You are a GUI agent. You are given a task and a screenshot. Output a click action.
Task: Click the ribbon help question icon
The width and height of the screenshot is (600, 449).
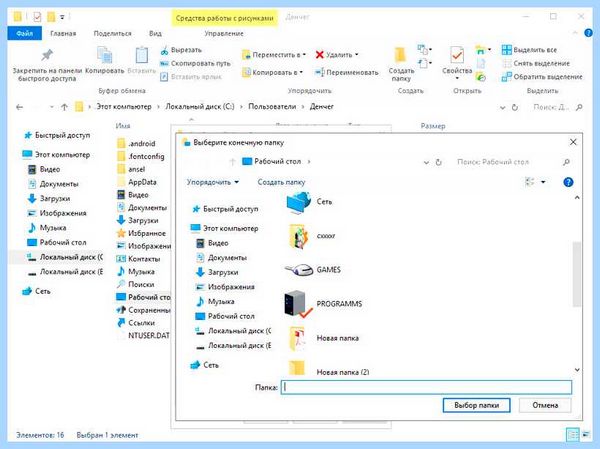point(589,33)
